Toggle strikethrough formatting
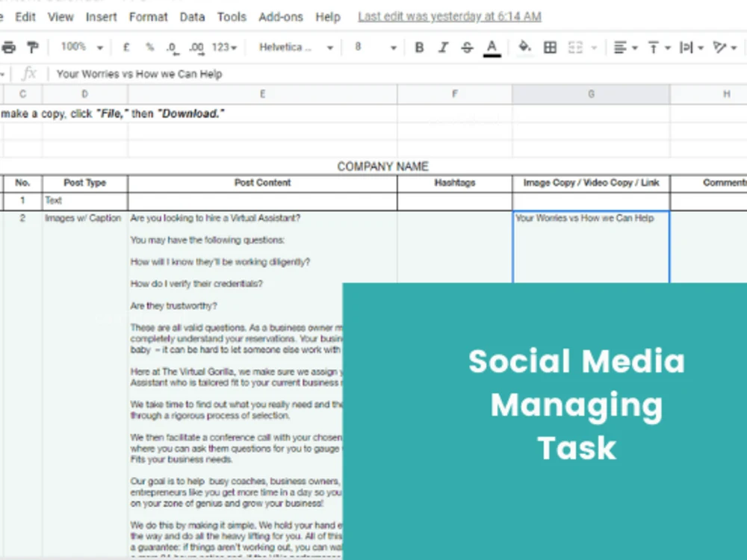 pyautogui.click(x=468, y=47)
